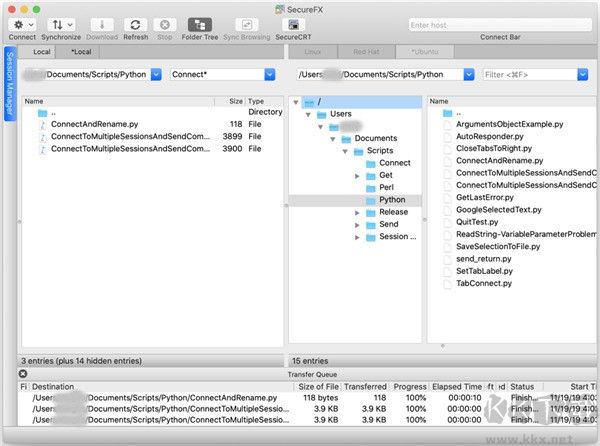Switch to the Red Hat tab
This screenshot has height=446, width=600.
pos(365,51)
